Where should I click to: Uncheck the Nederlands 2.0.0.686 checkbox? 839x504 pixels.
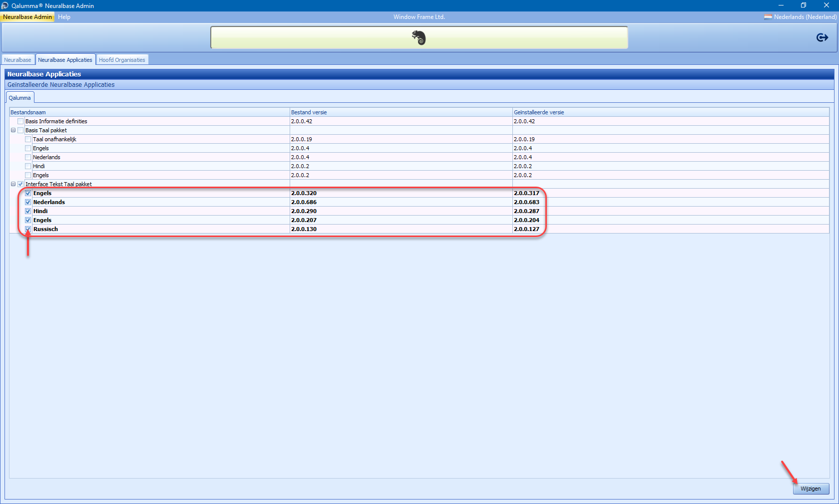pyautogui.click(x=28, y=202)
